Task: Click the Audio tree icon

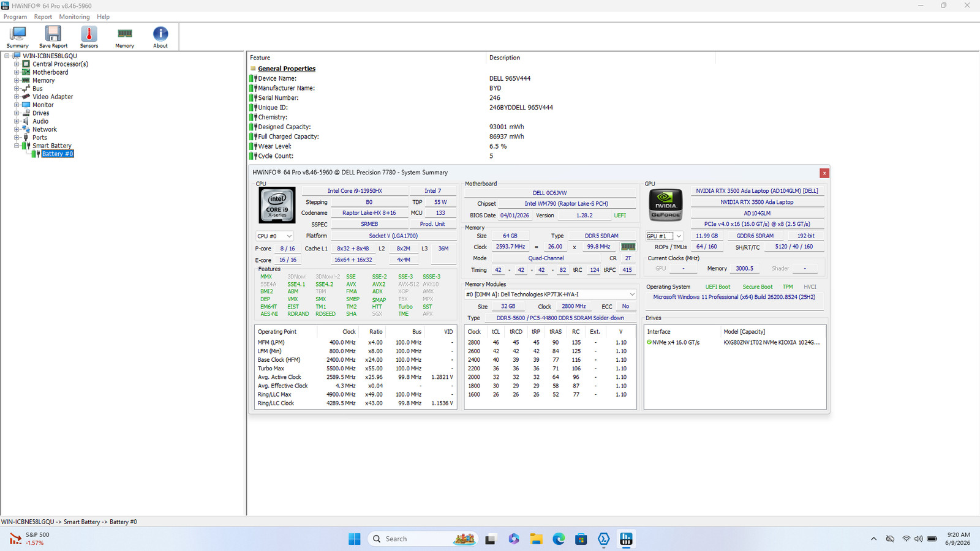Action: tap(26, 121)
